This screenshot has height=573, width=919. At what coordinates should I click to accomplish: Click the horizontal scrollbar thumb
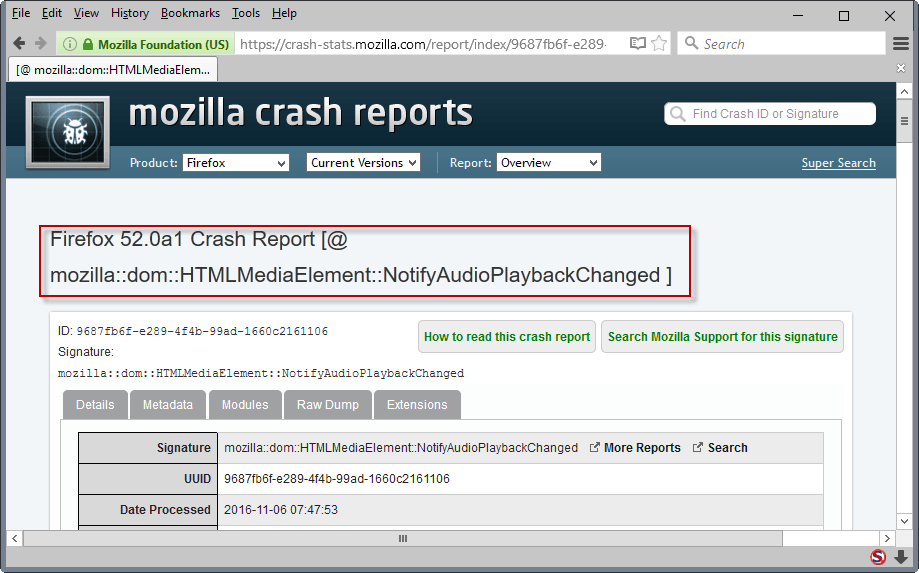tap(403, 538)
